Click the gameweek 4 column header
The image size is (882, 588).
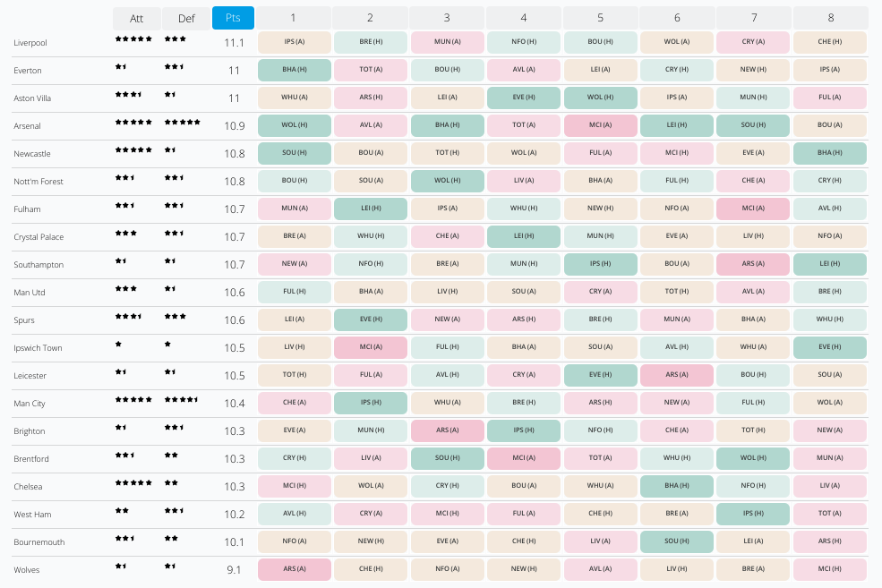click(523, 18)
